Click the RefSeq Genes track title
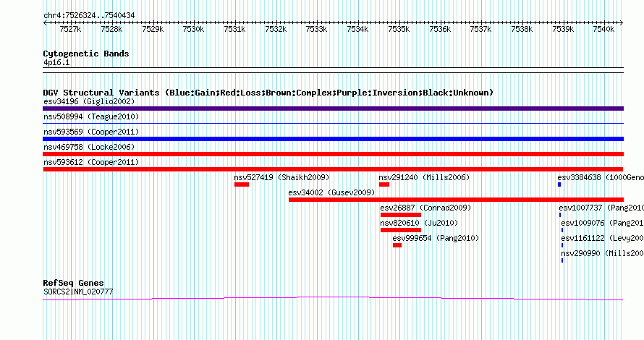The image size is (644, 340). point(74,283)
